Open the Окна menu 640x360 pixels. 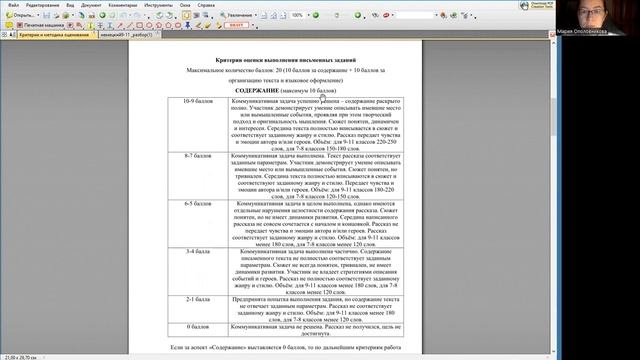[x=185, y=5]
